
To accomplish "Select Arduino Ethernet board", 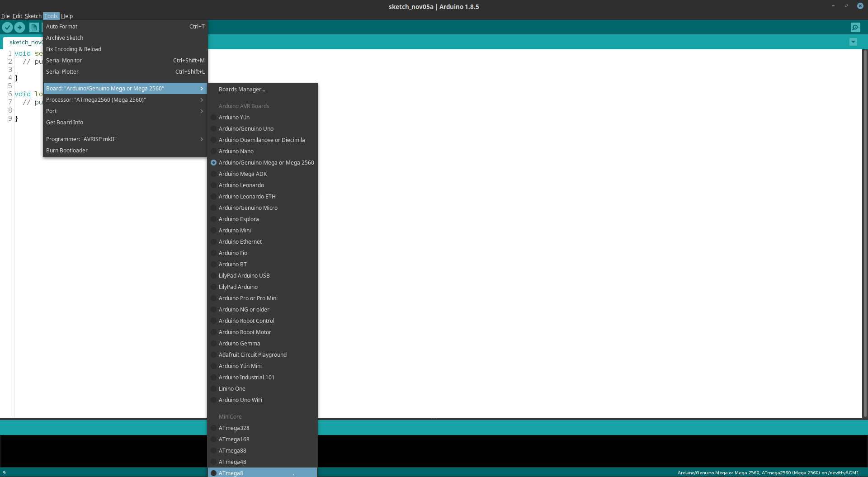I will pyautogui.click(x=263, y=242).
